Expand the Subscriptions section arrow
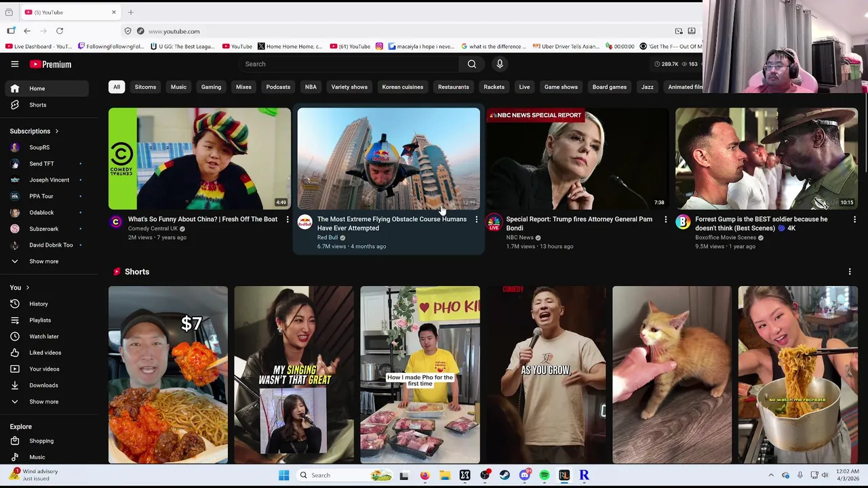 click(57, 131)
